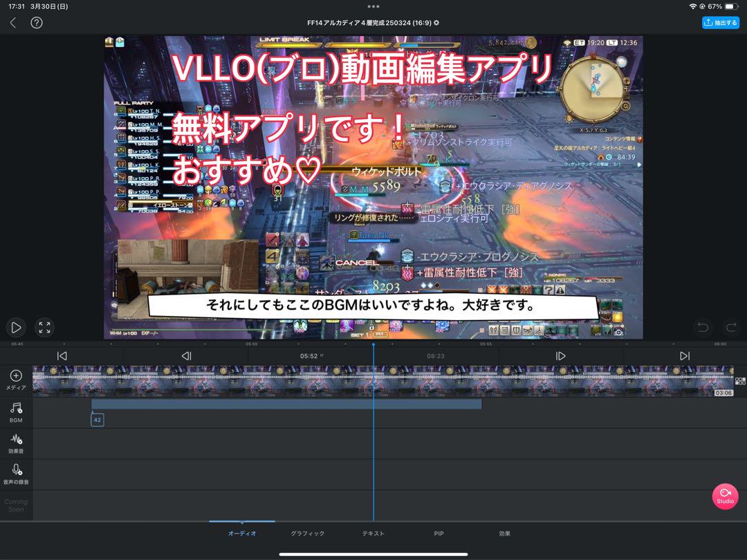The height and width of the screenshot is (560, 747).
Task: Switch to the 効果 tab
Action: coord(504,533)
